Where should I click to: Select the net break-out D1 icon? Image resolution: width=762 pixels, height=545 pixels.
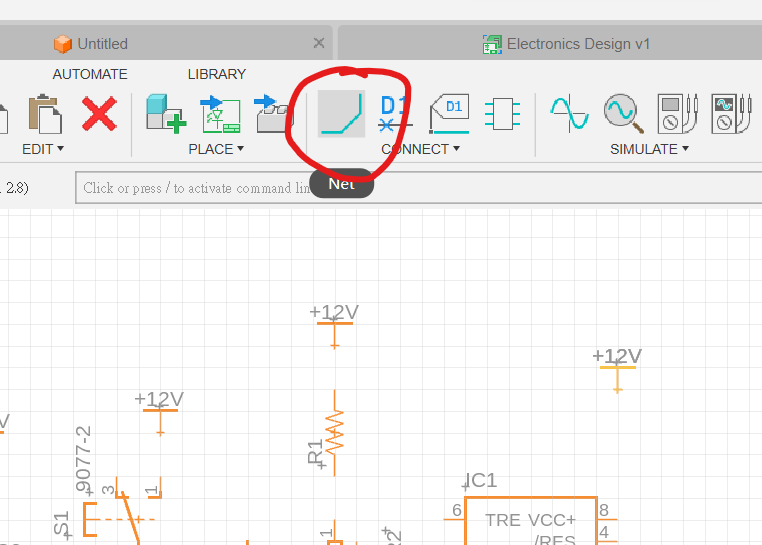pyautogui.click(x=394, y=113)
